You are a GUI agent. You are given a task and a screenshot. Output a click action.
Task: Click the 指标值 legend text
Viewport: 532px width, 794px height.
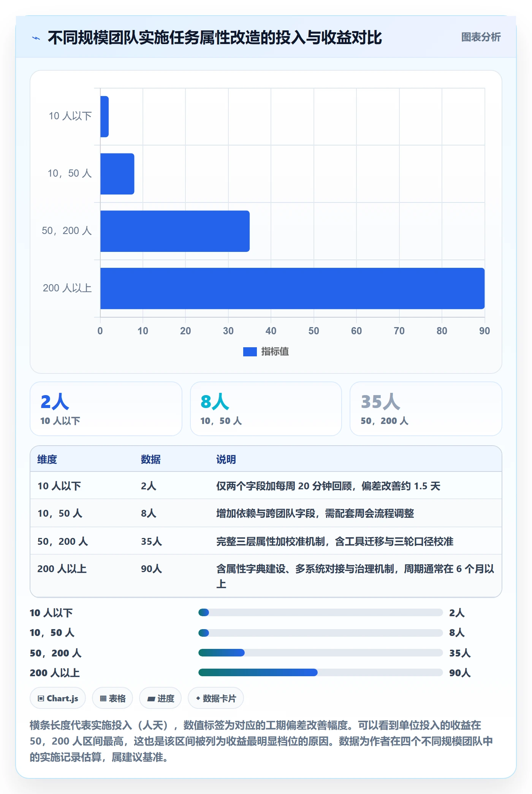click(x=275, y=352)
